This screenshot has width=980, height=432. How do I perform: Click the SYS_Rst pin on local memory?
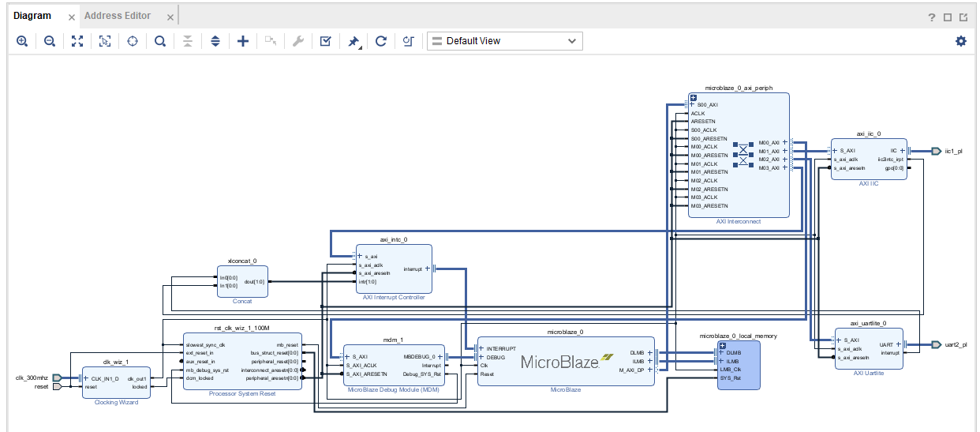(731, 378)
